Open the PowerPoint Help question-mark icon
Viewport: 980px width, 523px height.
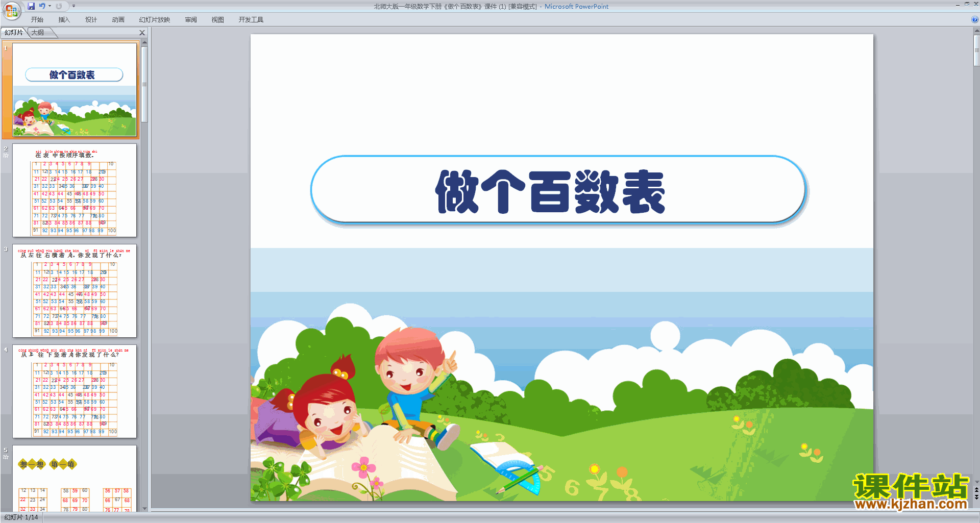[974, 19]
